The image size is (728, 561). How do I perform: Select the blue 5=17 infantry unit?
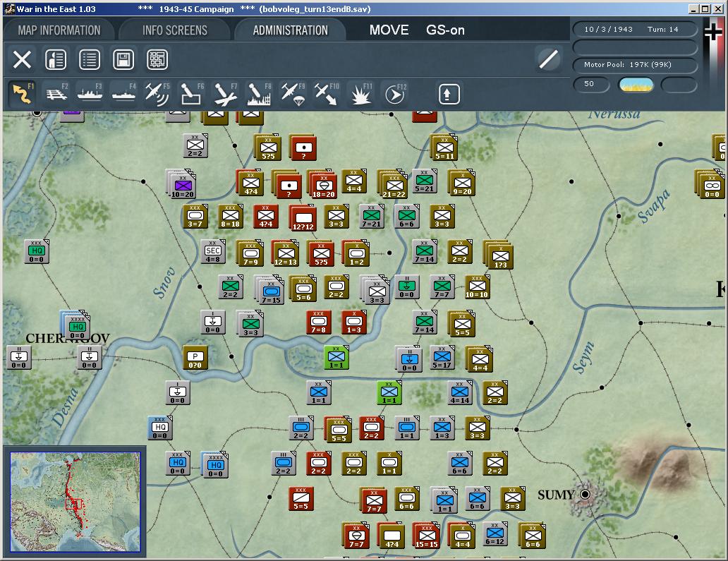pos(442,358)
